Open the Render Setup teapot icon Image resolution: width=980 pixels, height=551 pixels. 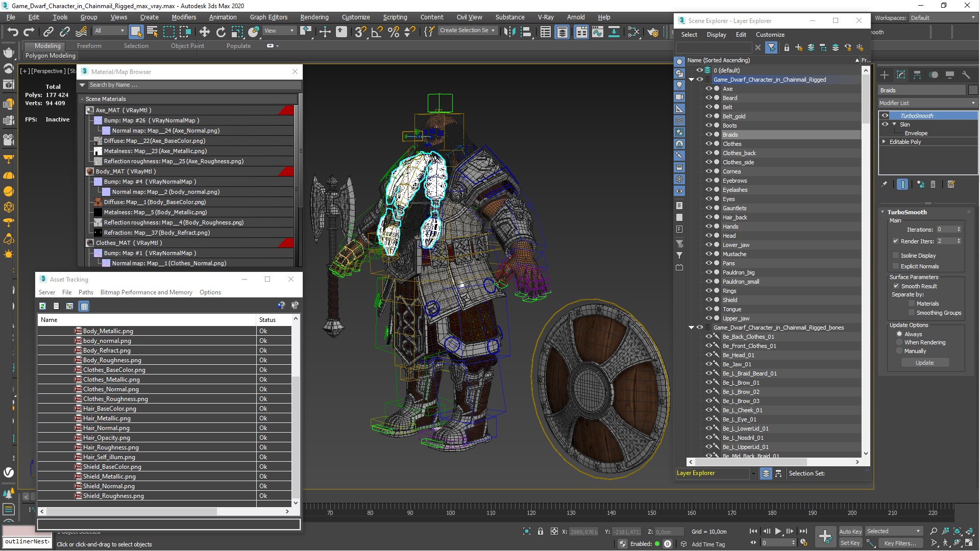[653, 32]
